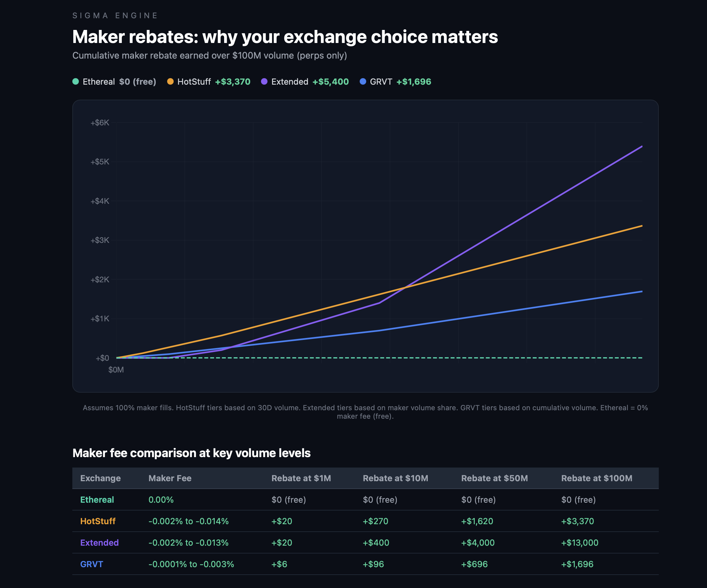Click GRVT's +$6 rebate cell
This screenshot has width=707, height=588.
click(x=279, y=564)
